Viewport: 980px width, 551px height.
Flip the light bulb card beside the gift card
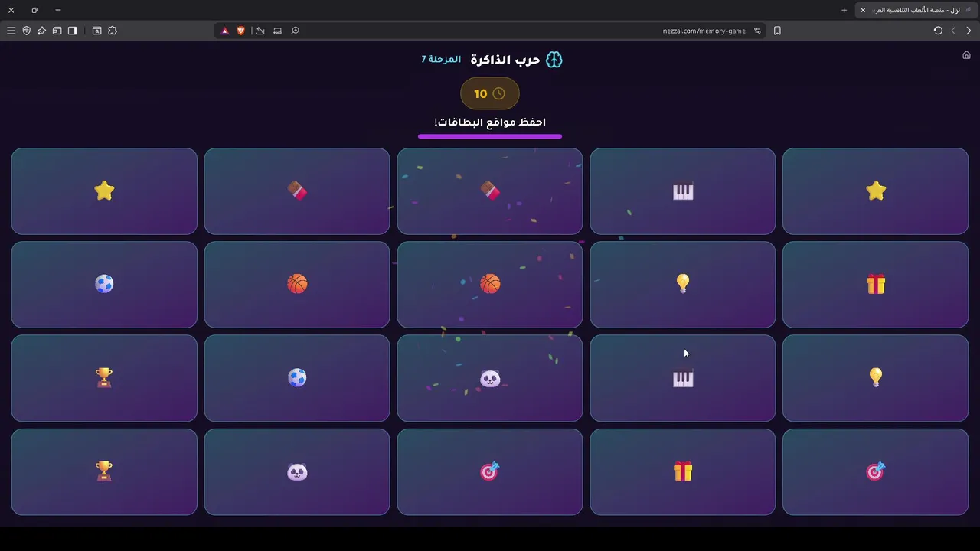coord(683,285)
